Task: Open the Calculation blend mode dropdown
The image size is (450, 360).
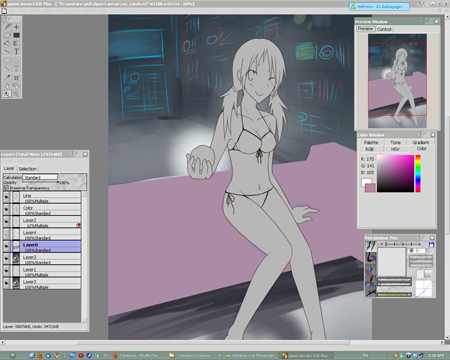Action: [40, 177]
